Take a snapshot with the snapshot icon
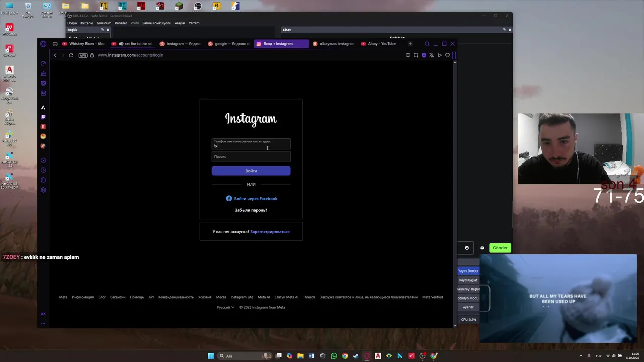This screenshot has height=362, width=644. click(x=416, y=55)
